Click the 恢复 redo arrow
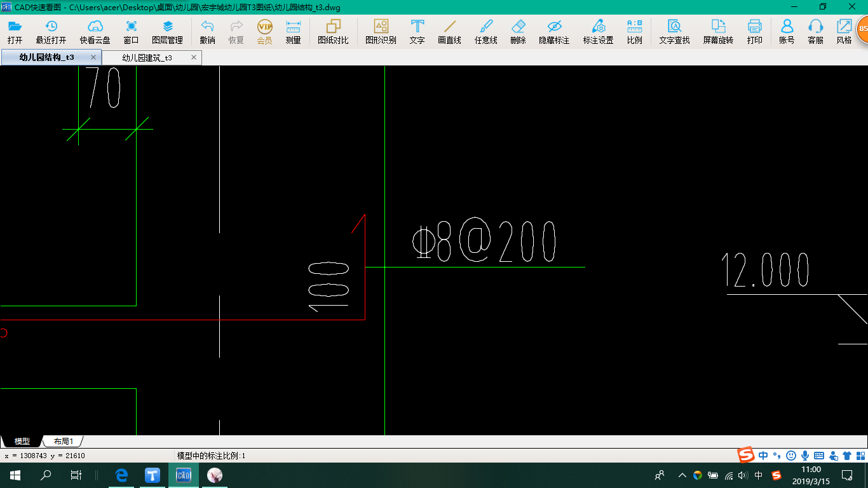The image size is (868, 488). (236, 32)
